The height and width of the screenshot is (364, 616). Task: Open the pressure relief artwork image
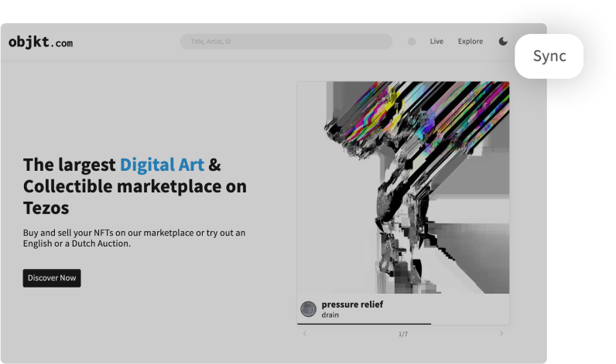tap(403, 188)
